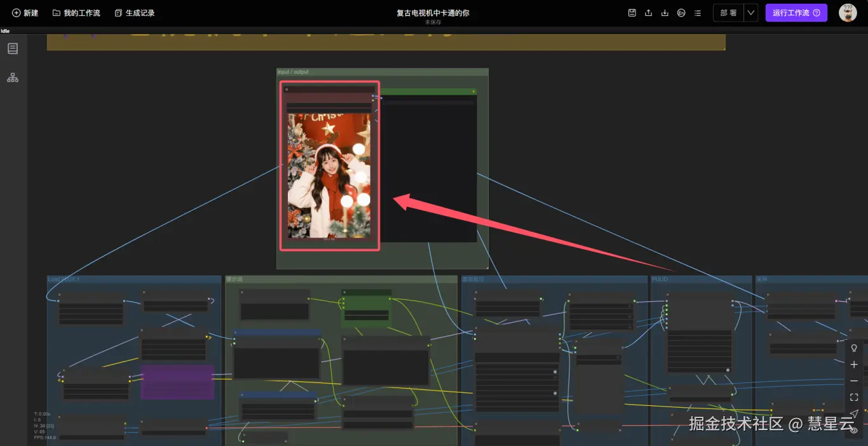868x446 pixels.
Task: Click the workflow title 复古电视机中卡通的你
Action: [433, 13]
